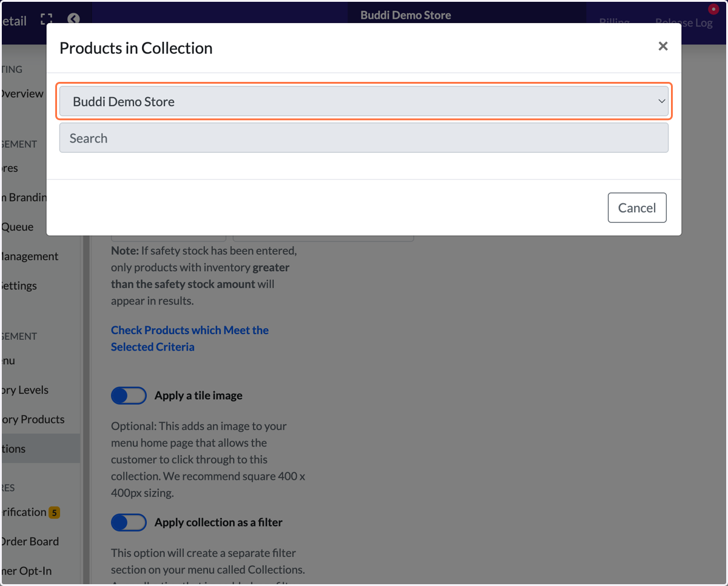The image size is (728, 586).
Task: Open Check Products which Meet the Selected Criteria link
Action: 190,338
